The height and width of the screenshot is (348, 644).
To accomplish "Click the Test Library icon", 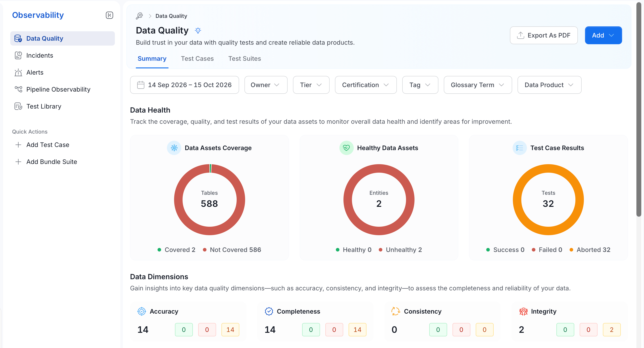I will [x=18, y=106].
